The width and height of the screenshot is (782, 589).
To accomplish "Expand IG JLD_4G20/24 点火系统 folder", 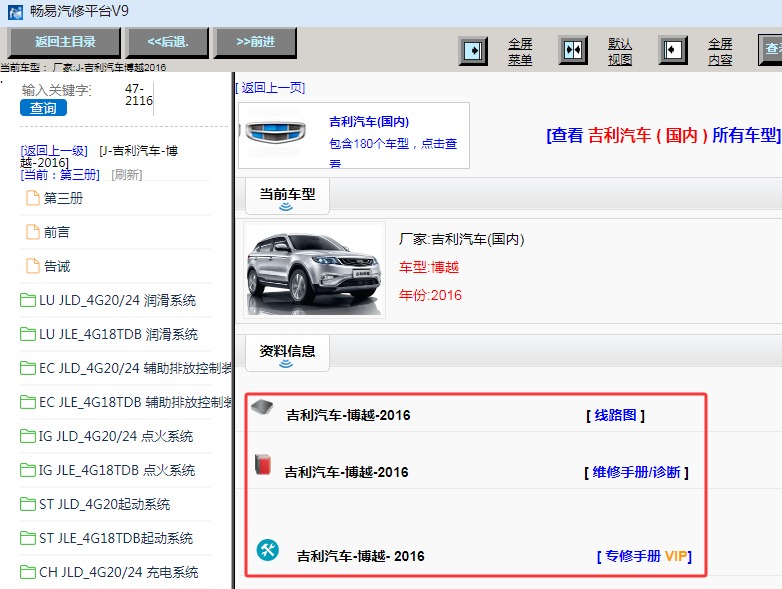I will [107, 436].
